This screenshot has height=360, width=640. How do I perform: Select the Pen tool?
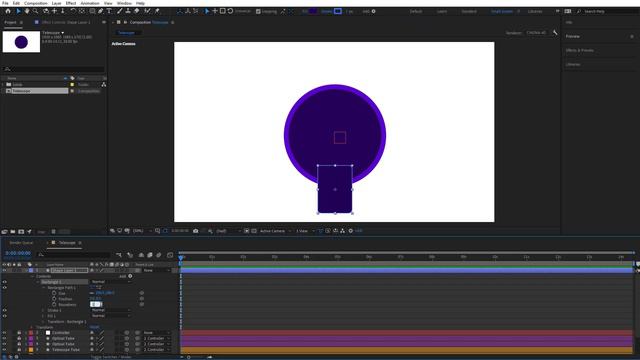[x=100, y=11]
